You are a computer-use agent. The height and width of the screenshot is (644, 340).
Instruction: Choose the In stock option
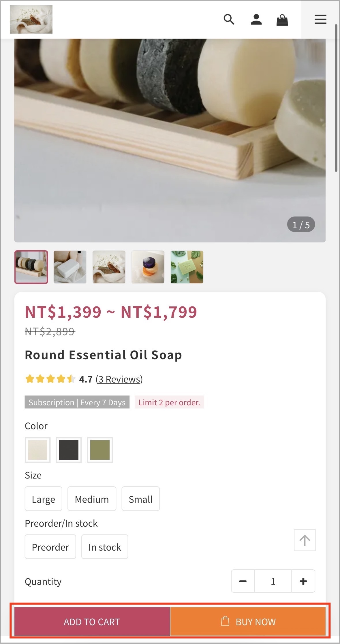tap(105, 547)
